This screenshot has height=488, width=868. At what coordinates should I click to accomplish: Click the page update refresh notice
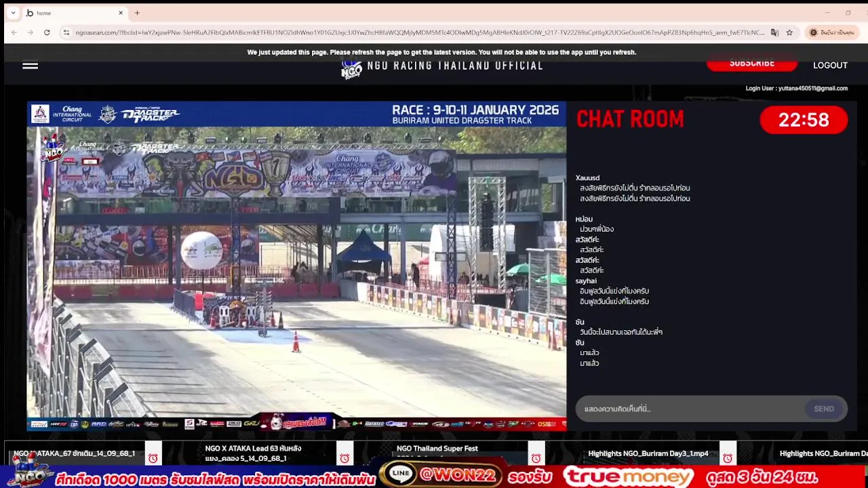[441, 52]
